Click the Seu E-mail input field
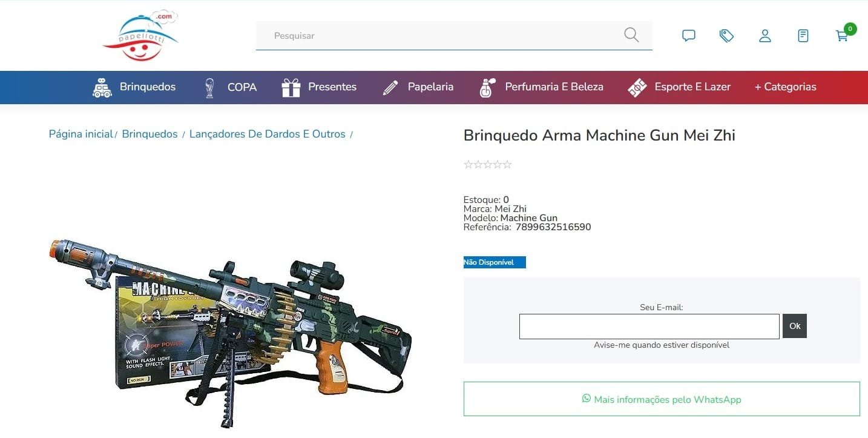 point(649,327)
